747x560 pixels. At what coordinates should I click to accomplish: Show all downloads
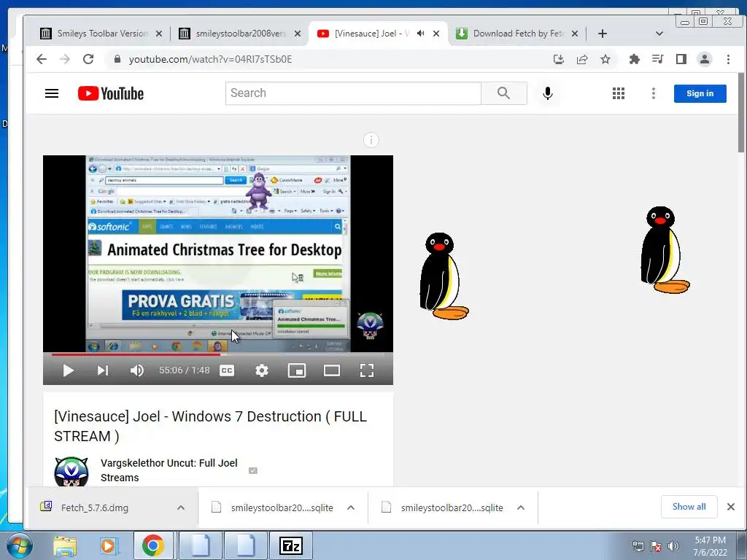coord(689,507)
